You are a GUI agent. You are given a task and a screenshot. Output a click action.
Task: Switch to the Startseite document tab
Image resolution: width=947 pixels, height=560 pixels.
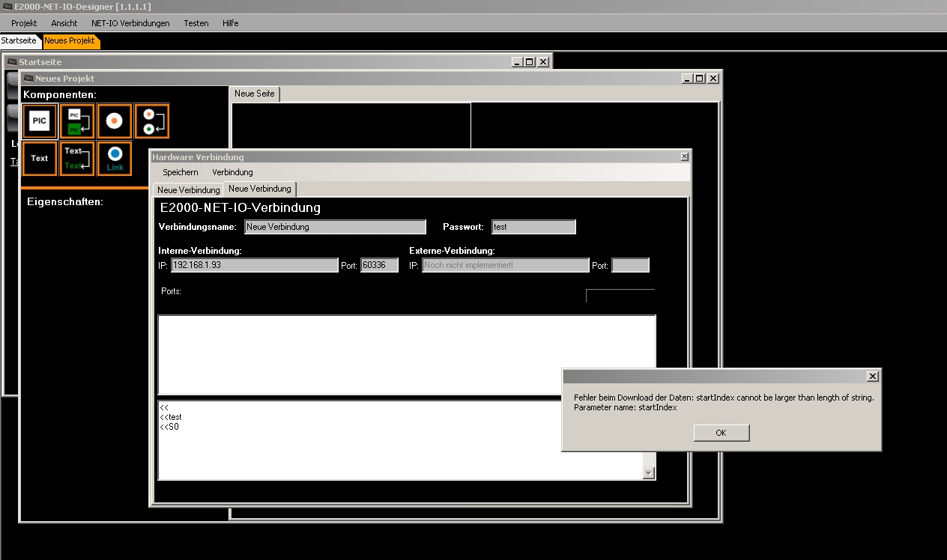(x=19, y=41)
